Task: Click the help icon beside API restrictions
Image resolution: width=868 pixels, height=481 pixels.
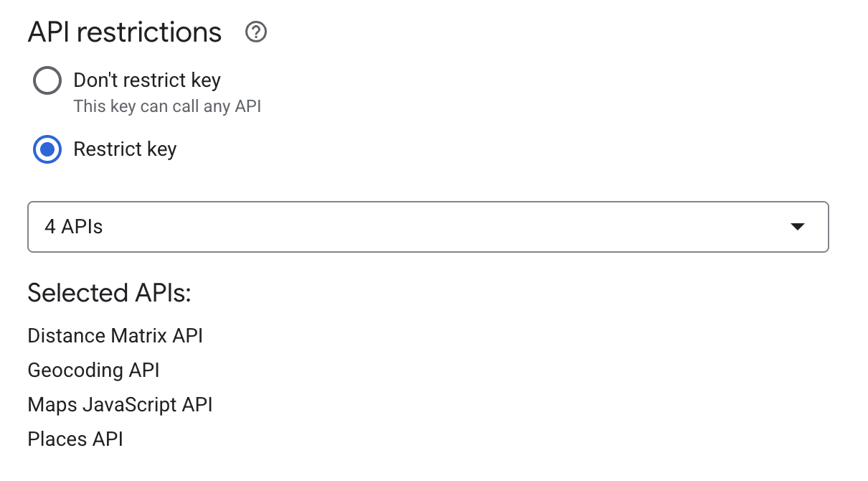Action: pyautogui.click(x=256, y=32)
